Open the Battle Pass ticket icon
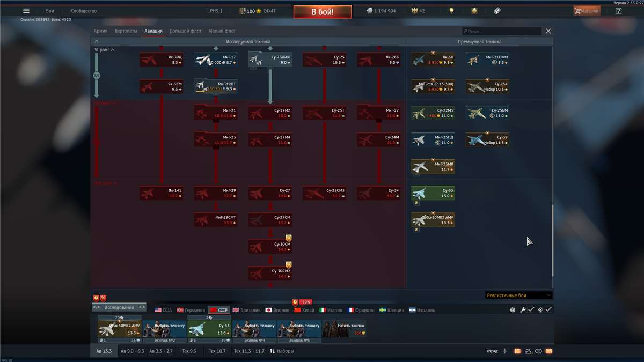This screenshot has height=362, width=644. tap(497, 11)
